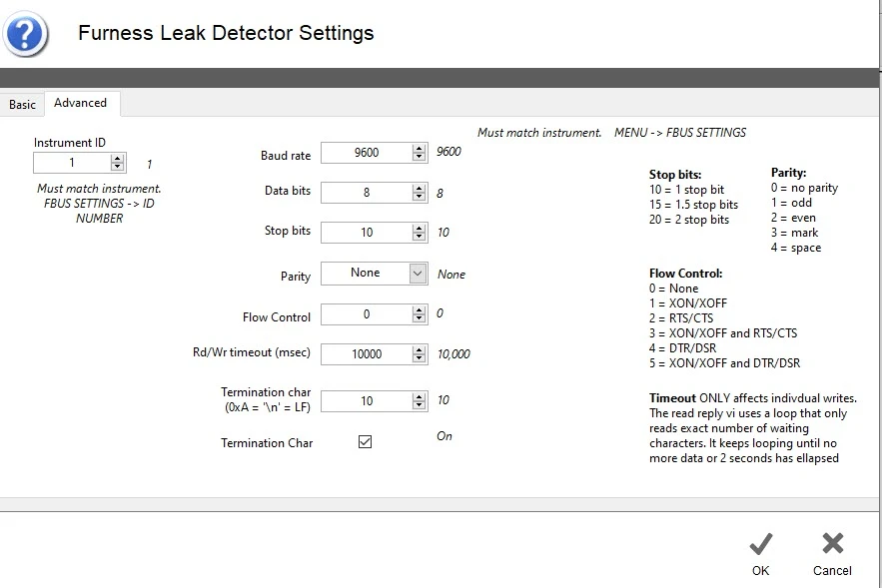
Task: Increment the Baud rate spinner
Action: point(420,148)
